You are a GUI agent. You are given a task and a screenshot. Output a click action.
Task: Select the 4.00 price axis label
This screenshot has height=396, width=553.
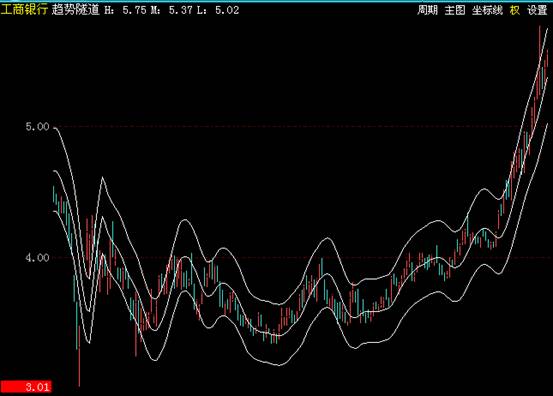37,258
